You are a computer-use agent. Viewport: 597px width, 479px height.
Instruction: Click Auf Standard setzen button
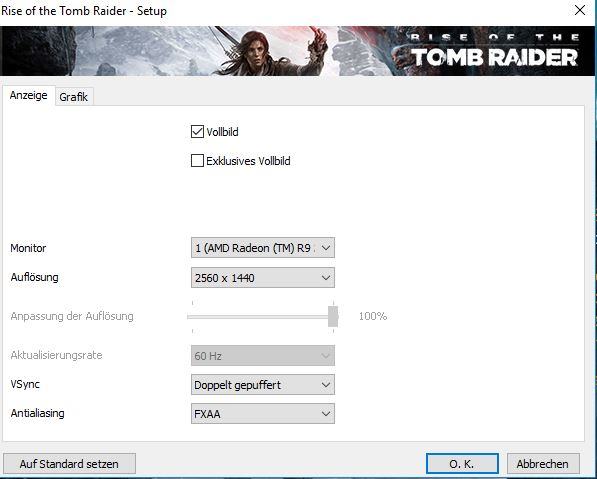click(69, 464)
